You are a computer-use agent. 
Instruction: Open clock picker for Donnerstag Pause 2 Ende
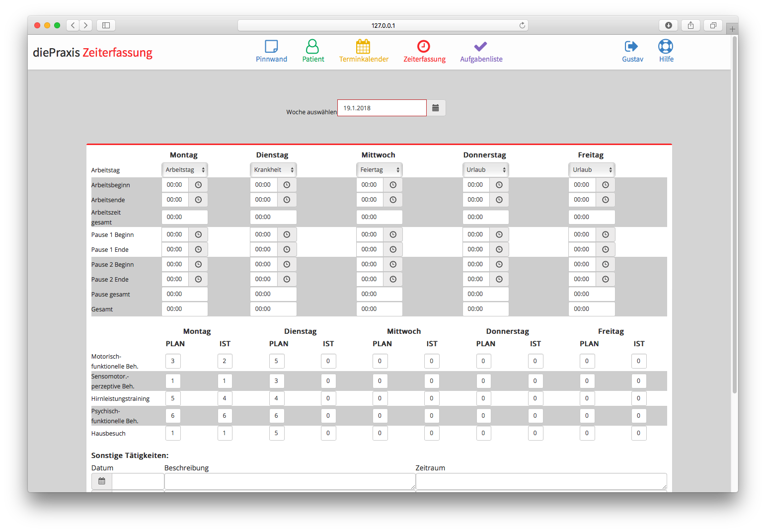(499, 279)
